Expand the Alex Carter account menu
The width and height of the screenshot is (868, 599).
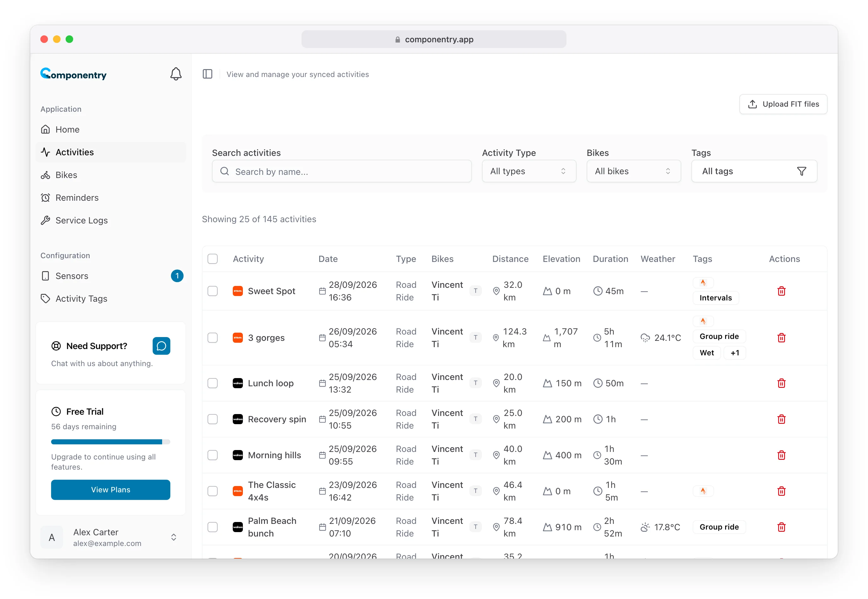click(111, 537)
